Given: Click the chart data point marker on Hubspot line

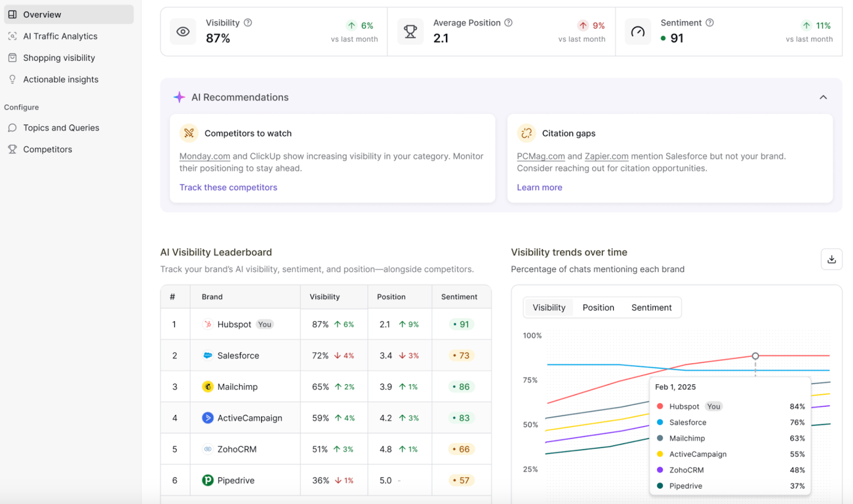Looking at the screenshot, I should 755,356.
